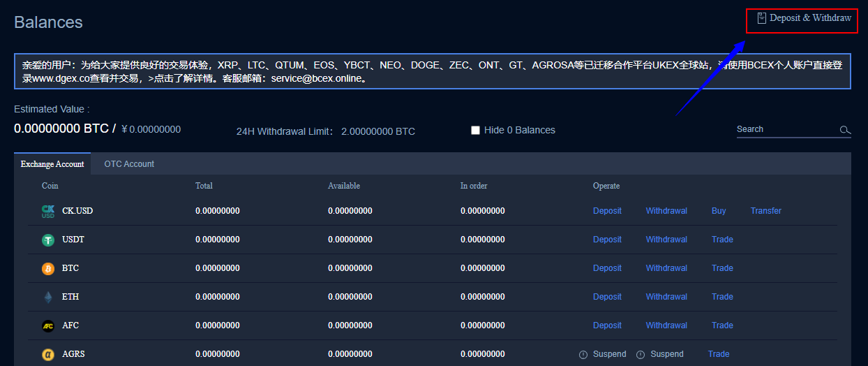Click the Chinese migration notice banner
Viewport: 868px width, 366px height.
point(433,71)
